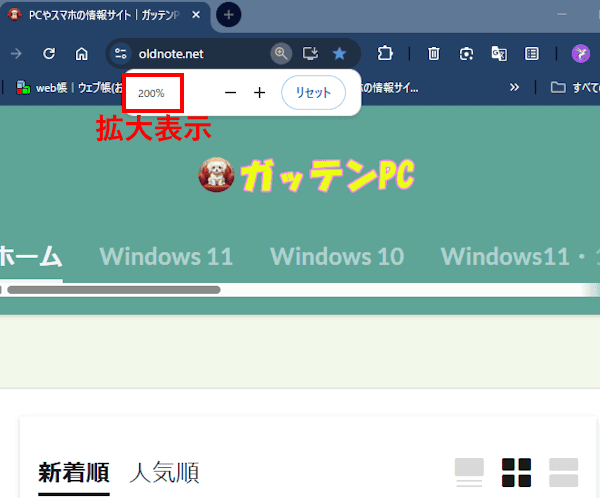Increase zoom with the plus button

point(259,93)
